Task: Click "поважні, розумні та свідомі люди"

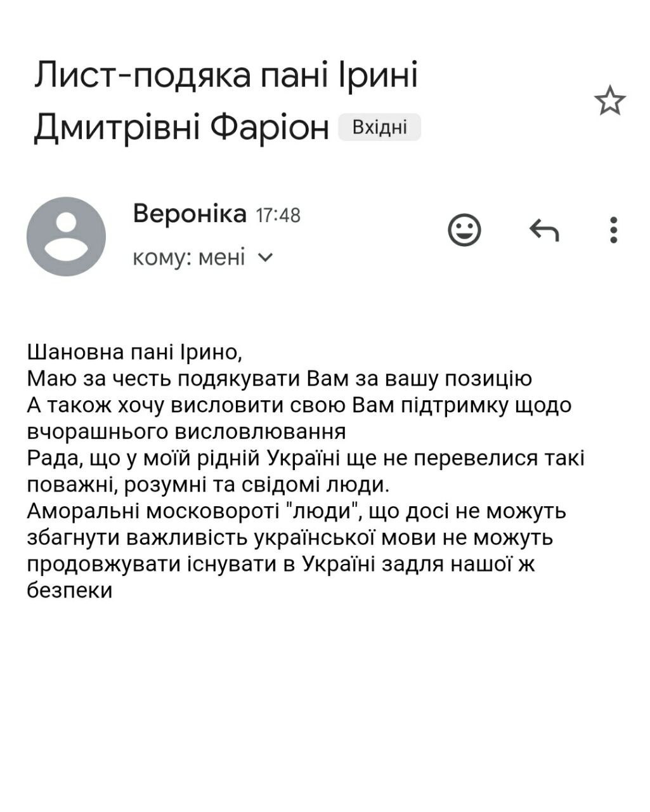Action: tap(207, 485)
